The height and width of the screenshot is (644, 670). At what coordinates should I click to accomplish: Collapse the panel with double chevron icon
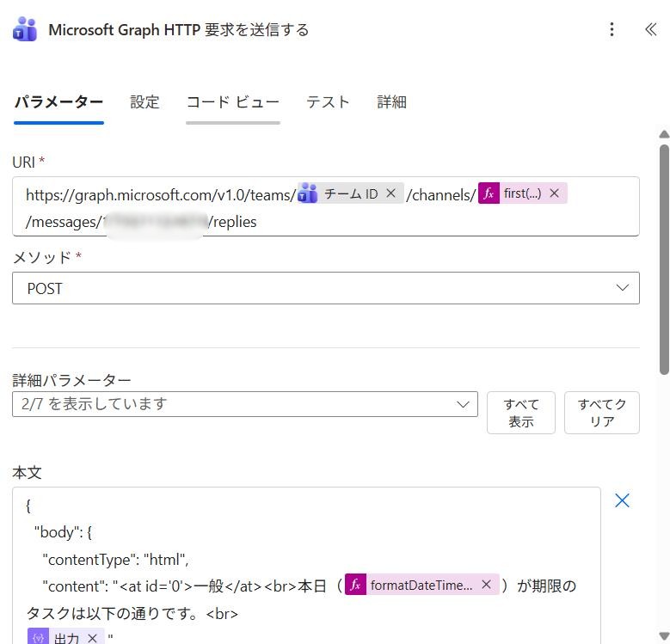(650, 29)
